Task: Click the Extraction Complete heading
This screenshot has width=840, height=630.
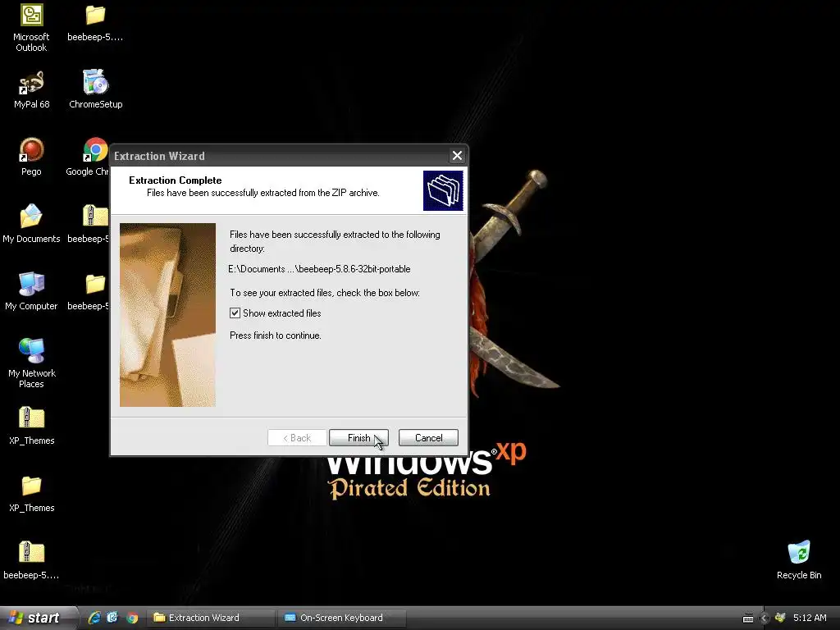Action: click(x=176, y=180)
